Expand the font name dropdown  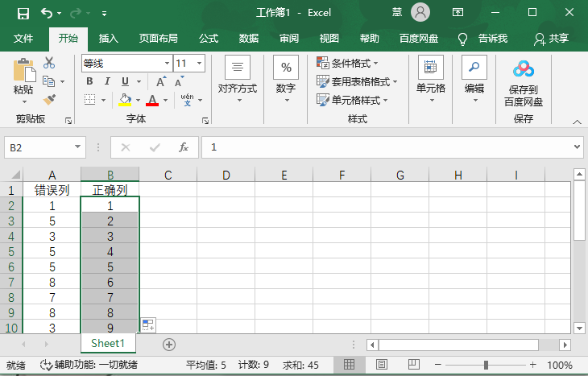167,63
